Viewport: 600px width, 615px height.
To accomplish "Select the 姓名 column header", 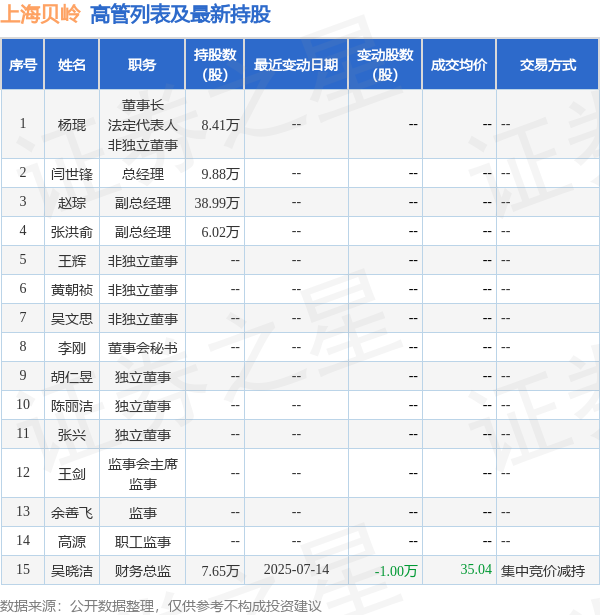I will pyautogui.click(x=72, y=65).
